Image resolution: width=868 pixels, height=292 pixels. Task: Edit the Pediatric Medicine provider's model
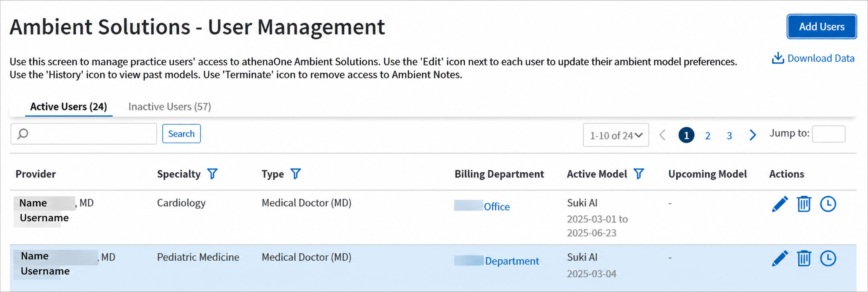[x=780, y=258]
